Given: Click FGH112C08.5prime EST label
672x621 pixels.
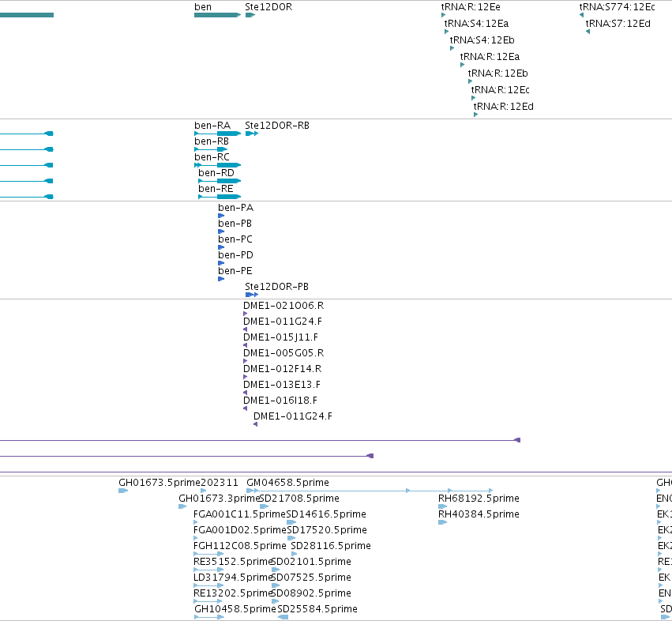Looking at the screenshot, I should point(239,546).
